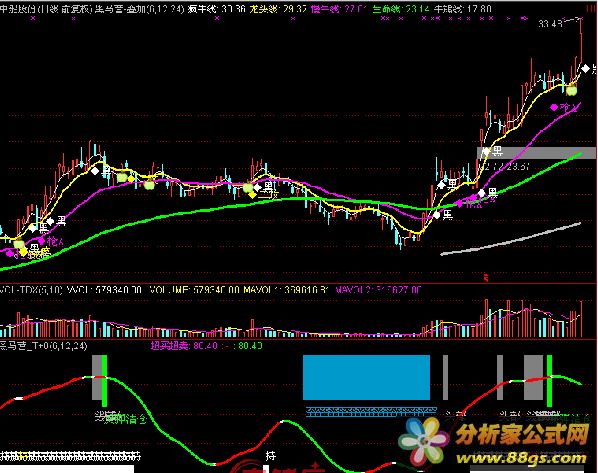
Task: Open the www.88gs.com watermark link
Action: 521,459
